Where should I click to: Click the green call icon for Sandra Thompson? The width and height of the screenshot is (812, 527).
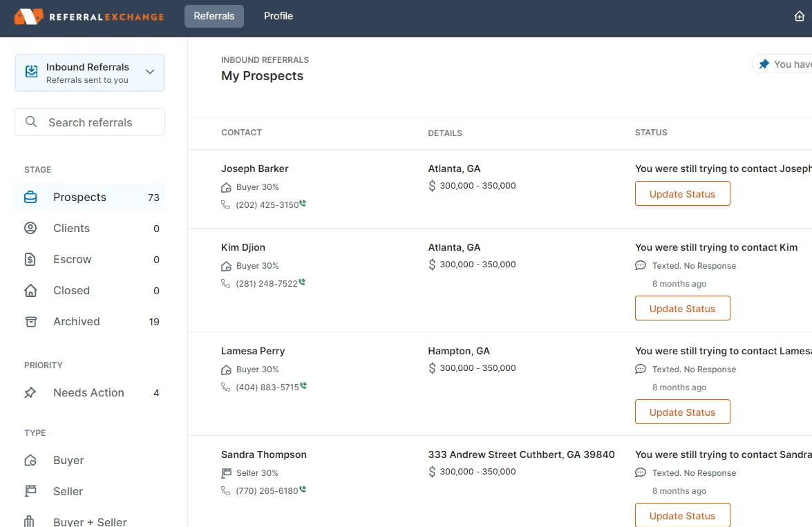coord(303,489)
